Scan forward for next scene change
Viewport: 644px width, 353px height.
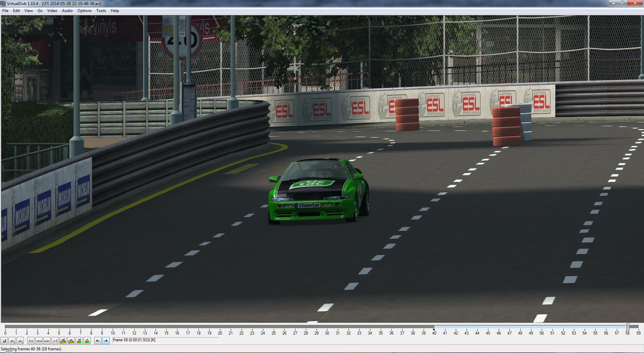(x=87, y=341)
